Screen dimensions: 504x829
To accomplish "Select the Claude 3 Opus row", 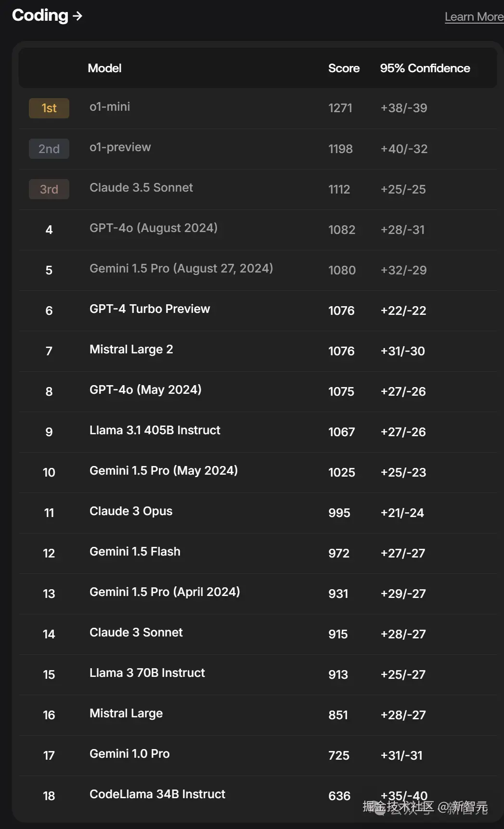I will click(258, 512).
